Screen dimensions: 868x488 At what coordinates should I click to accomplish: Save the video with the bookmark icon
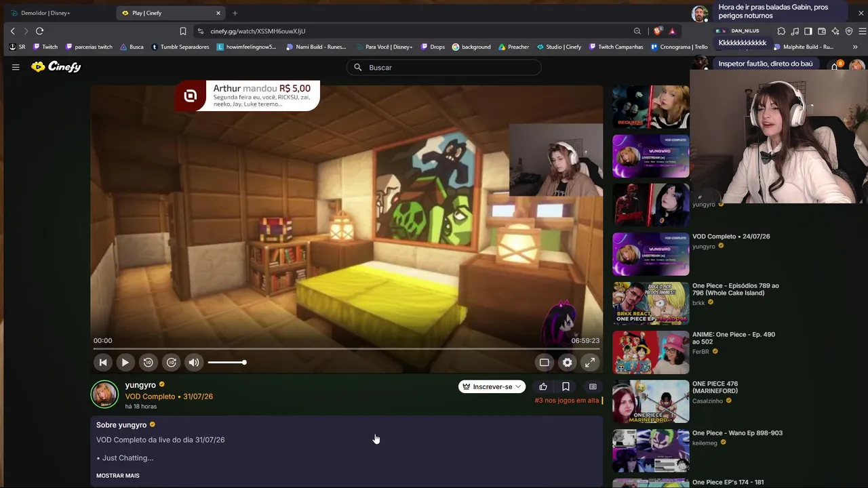pyautogui.click(x=566, y=386)
